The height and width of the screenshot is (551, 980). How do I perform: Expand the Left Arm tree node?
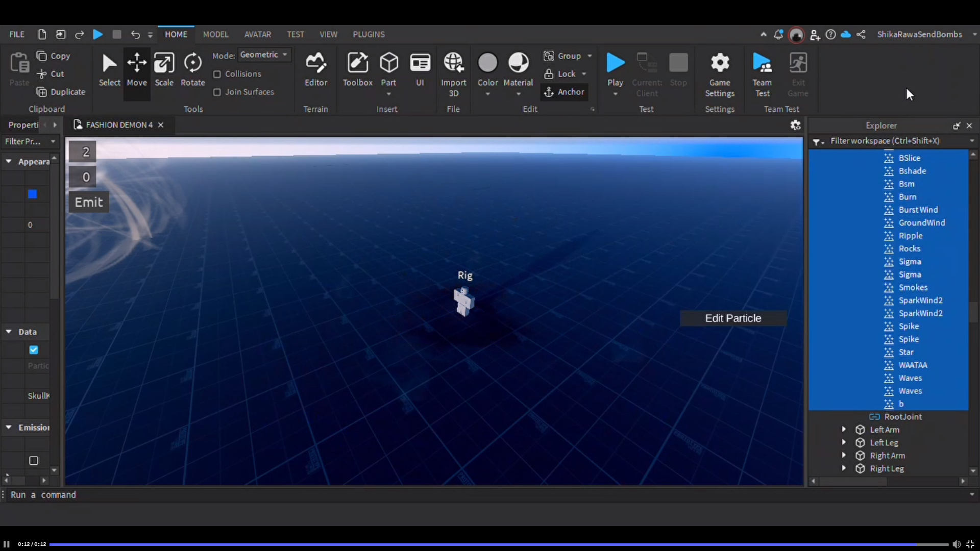pos(844,430)
